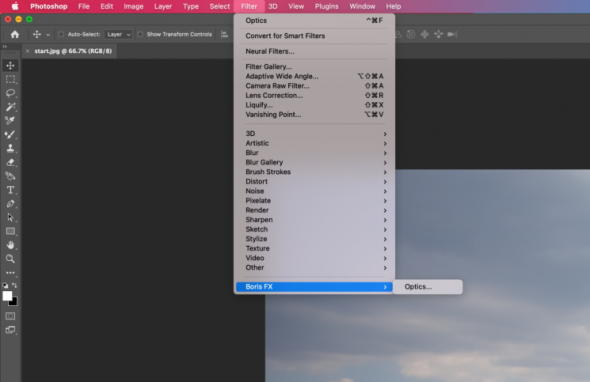Open the Help menu

(x=393, y=6)
